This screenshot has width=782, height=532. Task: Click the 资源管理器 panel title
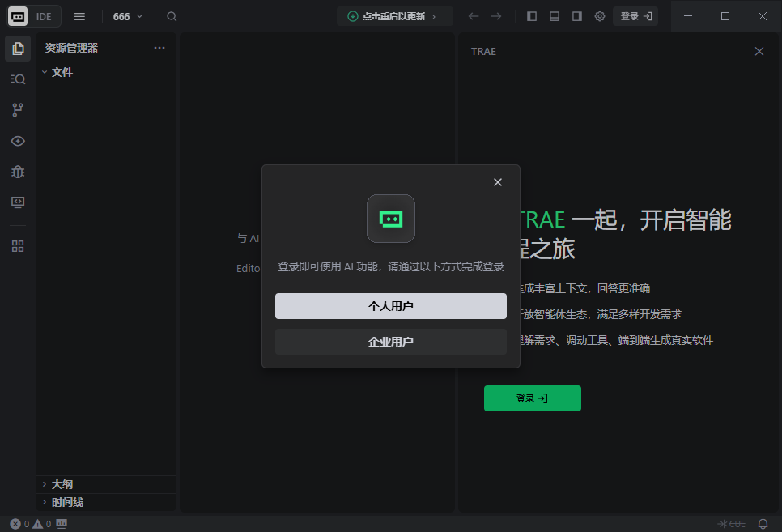71,48
